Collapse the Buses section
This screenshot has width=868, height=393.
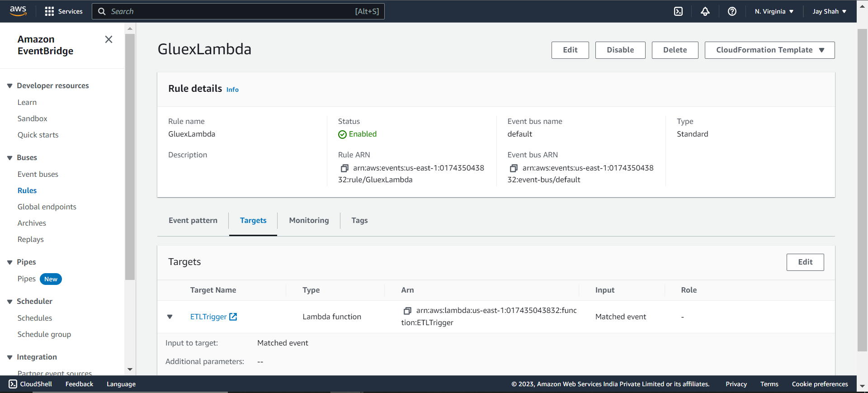pos(9,158)
